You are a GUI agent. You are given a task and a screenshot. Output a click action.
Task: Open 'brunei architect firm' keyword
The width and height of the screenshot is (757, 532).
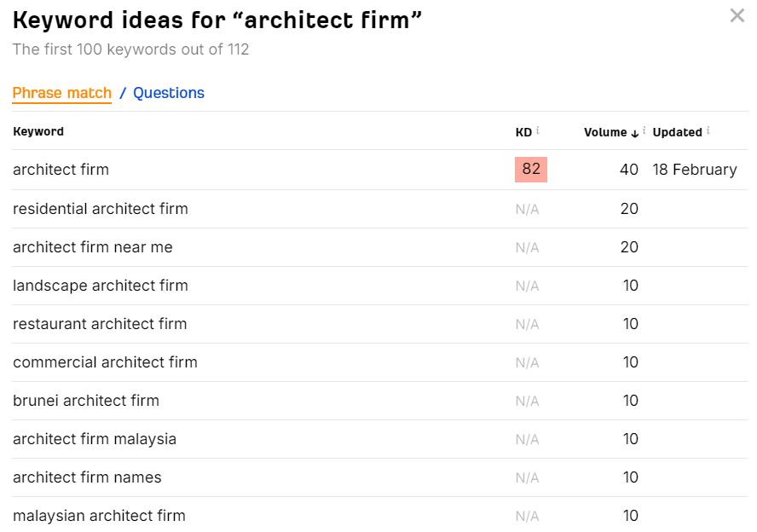point(86,400)
